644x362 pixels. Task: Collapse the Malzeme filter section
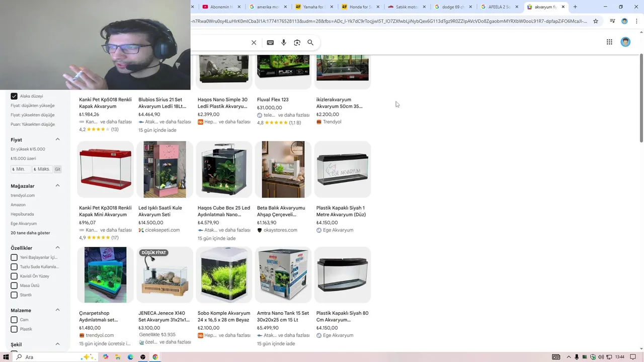click(57, 310)
